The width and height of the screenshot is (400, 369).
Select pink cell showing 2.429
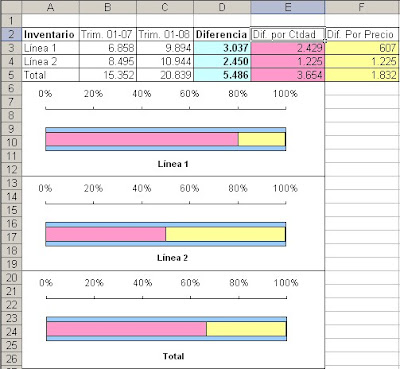(288, 48)
